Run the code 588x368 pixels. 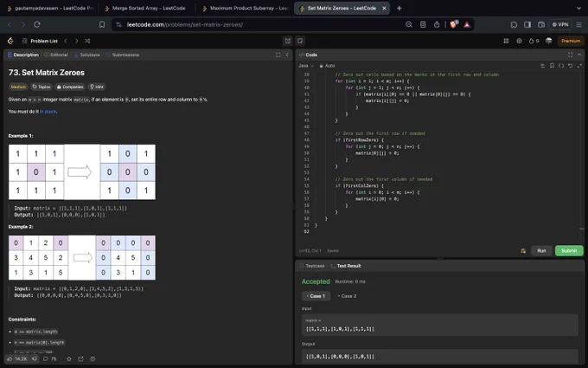point(541,251)
